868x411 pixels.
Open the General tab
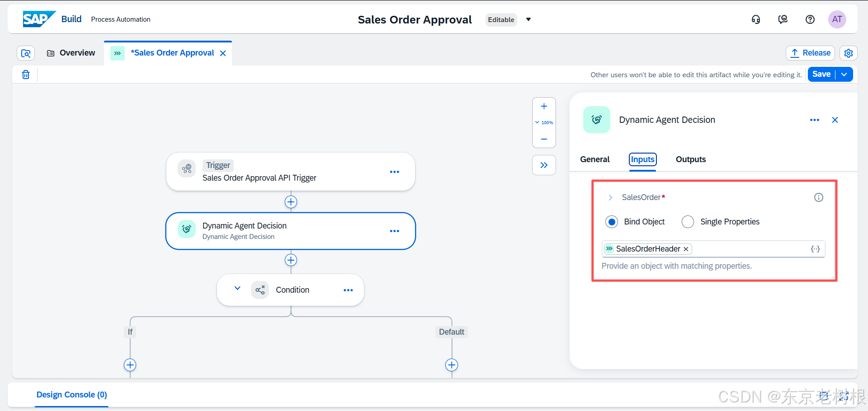pyautogui.click(x=595, y=159)
